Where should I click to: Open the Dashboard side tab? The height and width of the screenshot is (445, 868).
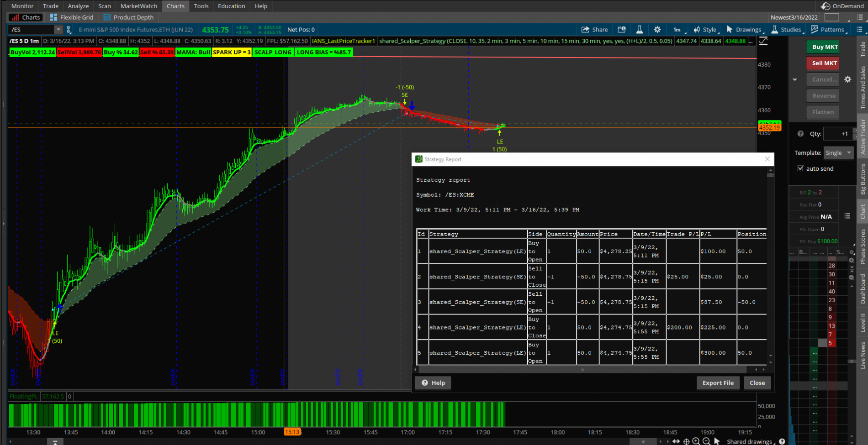(863, 289)
